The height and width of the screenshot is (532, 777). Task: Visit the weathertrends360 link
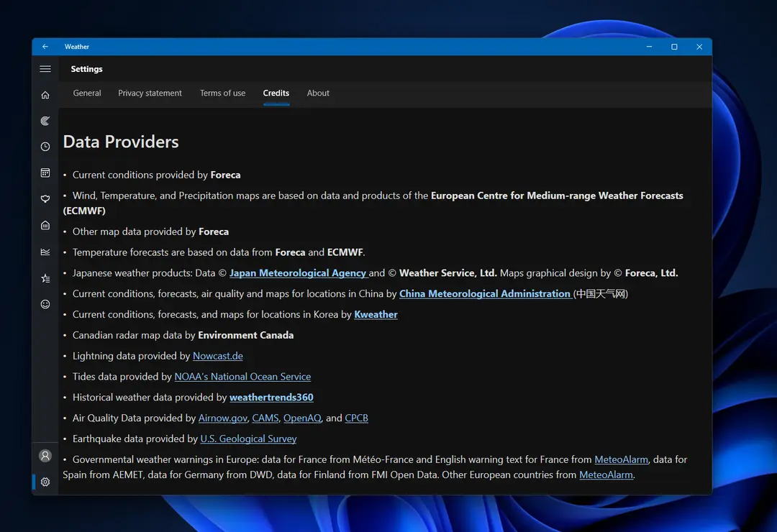point(271,398)
